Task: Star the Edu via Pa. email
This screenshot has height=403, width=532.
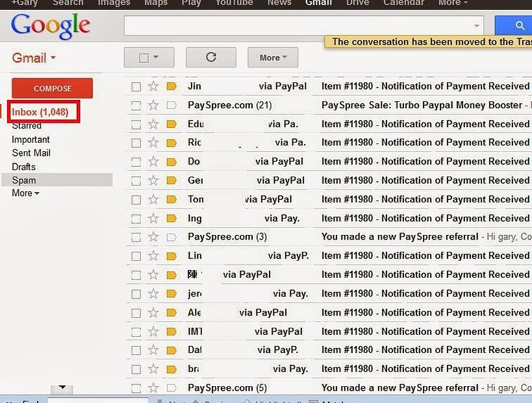Action: (153, 125)
